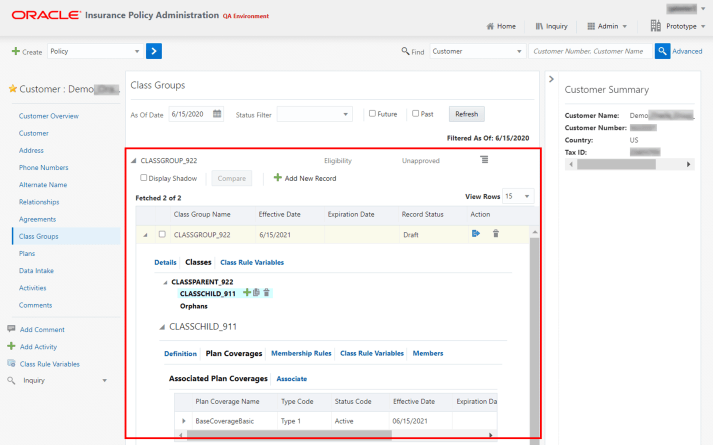Click the Class Group Name column header
Image resolution: width=713 pixels, height=445 pixels.
click(202, 215)
